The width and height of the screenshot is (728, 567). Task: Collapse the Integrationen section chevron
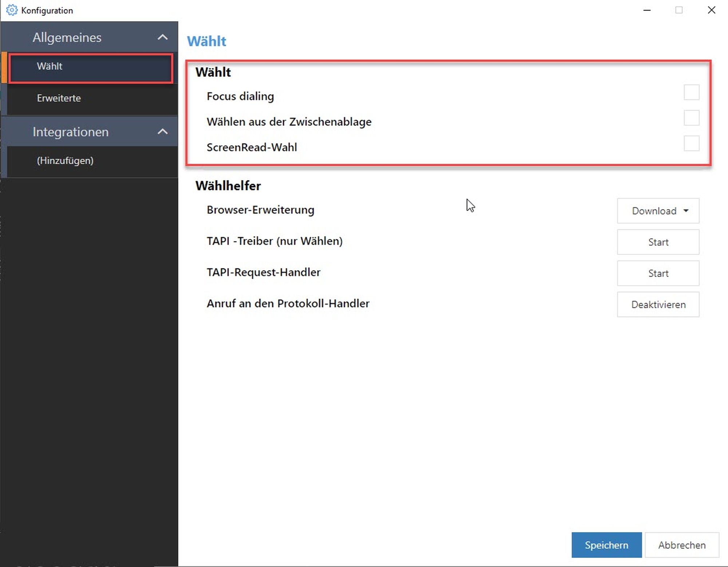(x=162, y=132)
